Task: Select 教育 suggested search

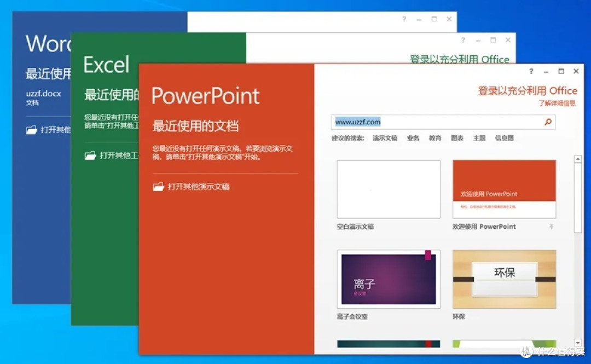Action: pyautogui.click(x=435, y=138)
